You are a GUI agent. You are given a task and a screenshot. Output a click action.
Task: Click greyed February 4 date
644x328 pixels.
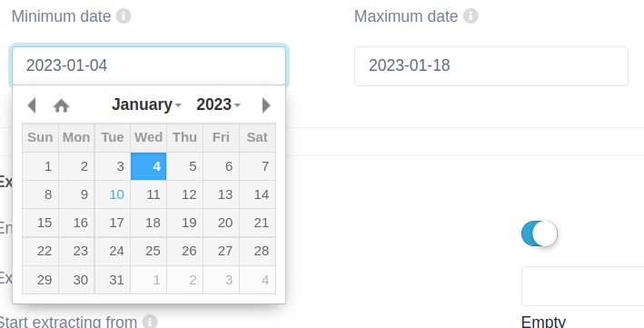258,280
